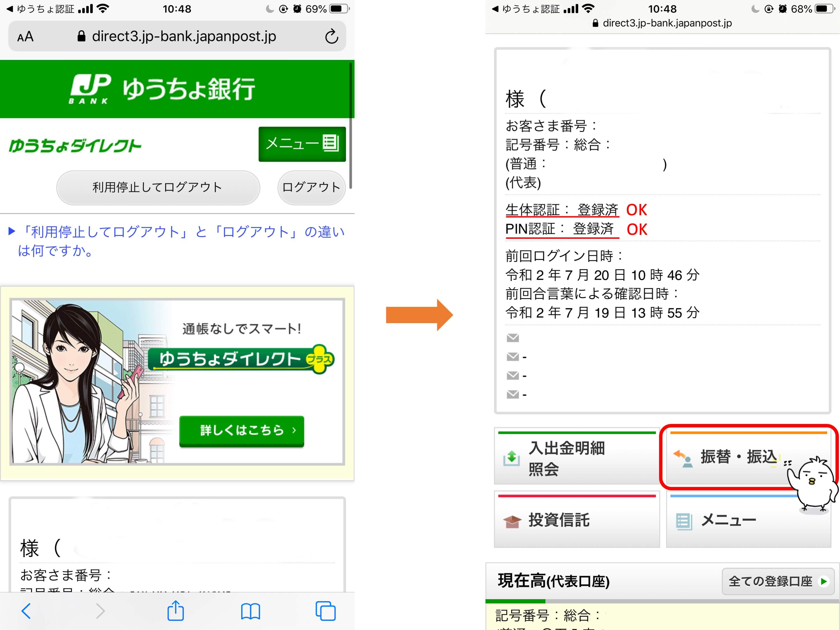Tap 令和 2 年 7 月 19 日 13 時 55 分

pyautogui.click(x=602, y=313)
